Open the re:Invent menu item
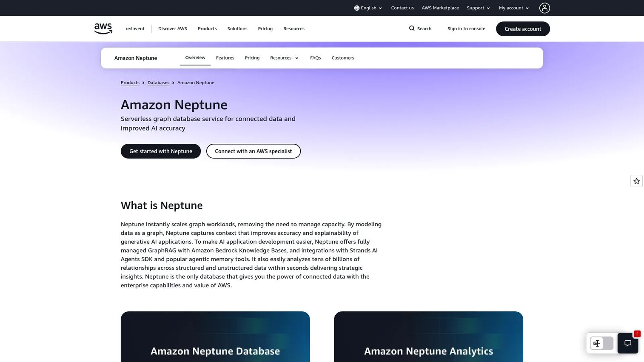 click(135, 29)
